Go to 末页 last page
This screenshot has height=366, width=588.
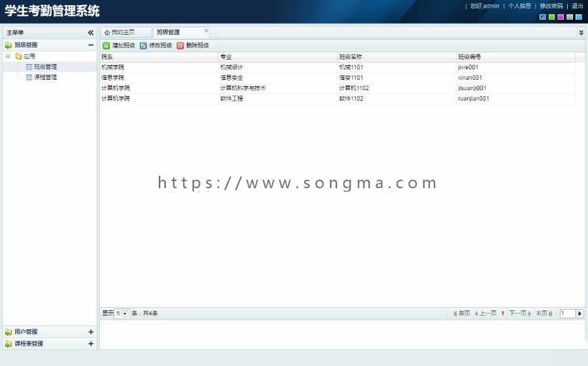pyautogui.click(x=544, y=313)
